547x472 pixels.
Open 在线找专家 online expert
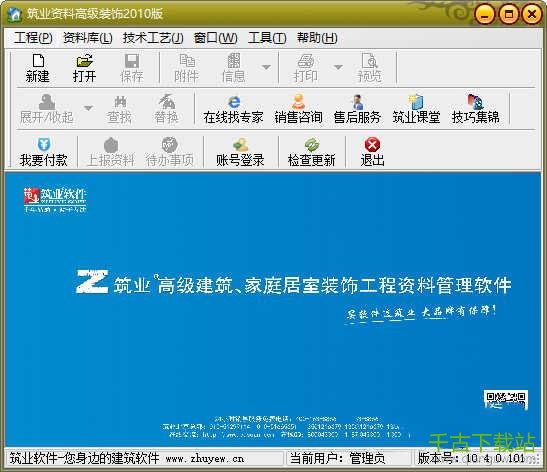click(x=233, y=109)
